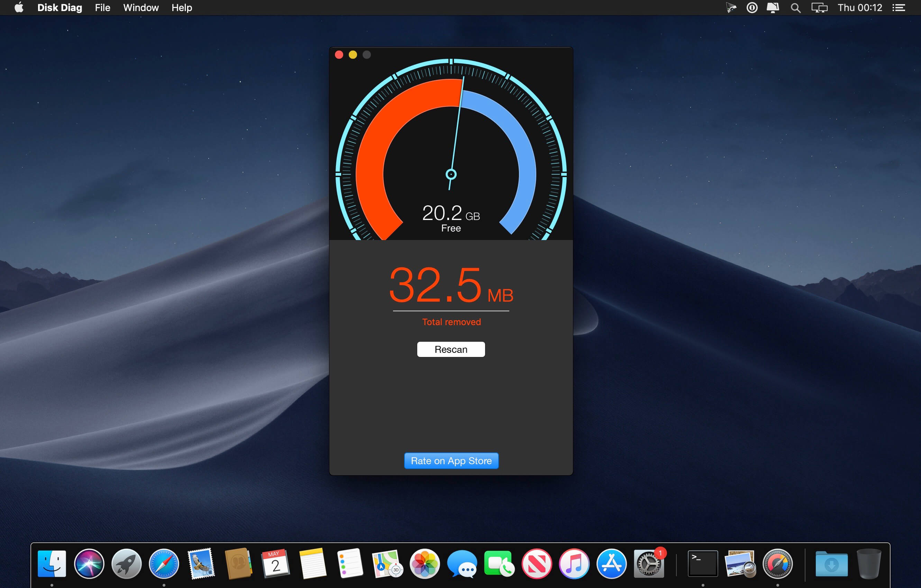Viewport: 921px width, 588px height.
Task: Click the clock showing Thu 00:12
Action: 860,8
